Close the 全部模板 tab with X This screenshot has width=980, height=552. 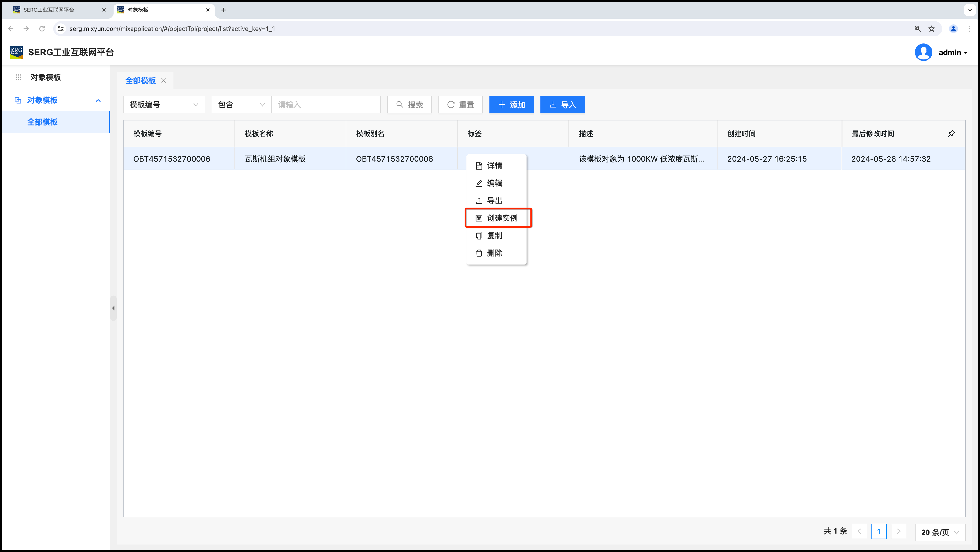coord(164,81)
